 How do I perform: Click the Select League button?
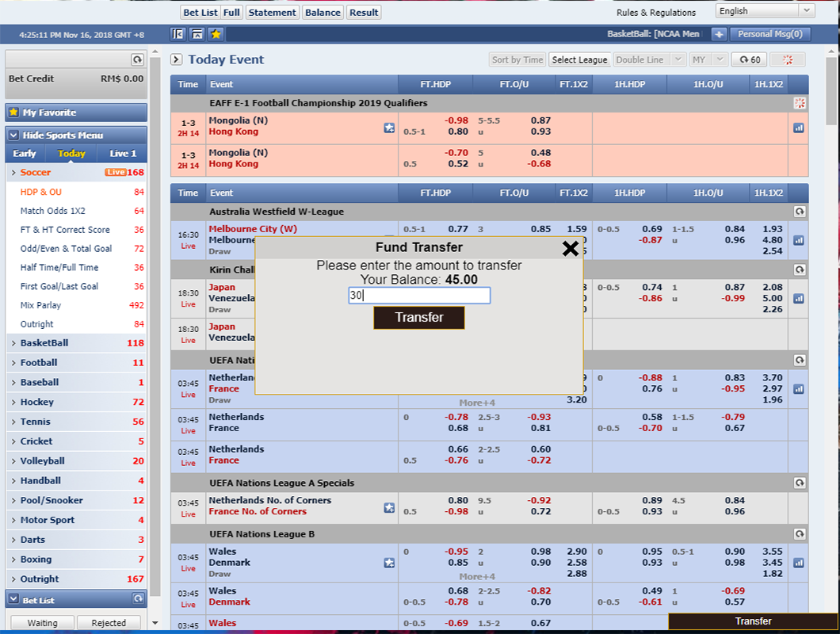click(x=579, y=59)
